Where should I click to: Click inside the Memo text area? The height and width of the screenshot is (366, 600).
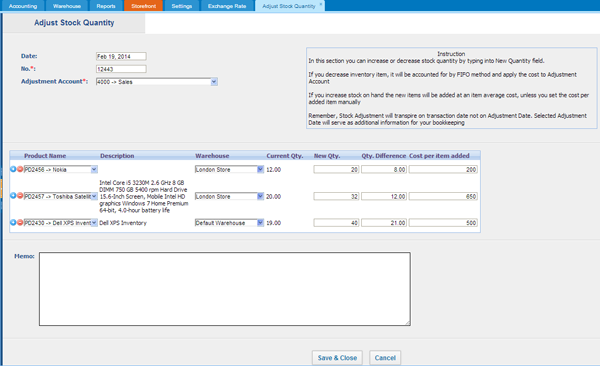(x=225, y=289)
